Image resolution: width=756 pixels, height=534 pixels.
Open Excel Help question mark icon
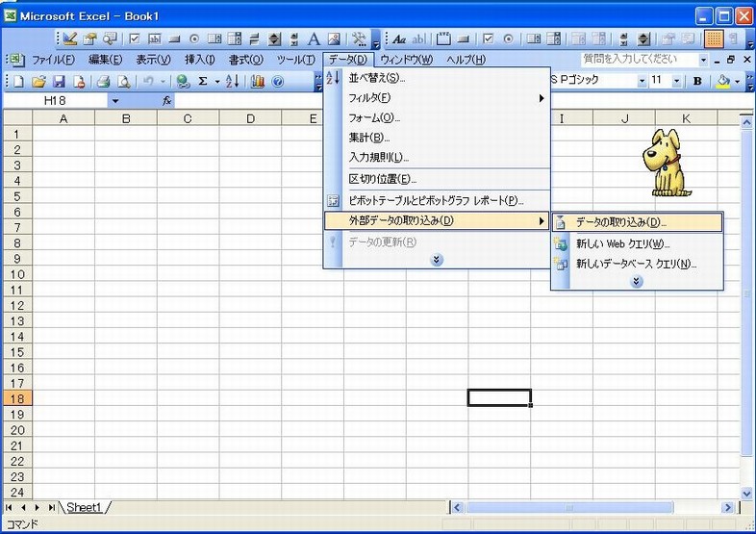pos(278,82)
